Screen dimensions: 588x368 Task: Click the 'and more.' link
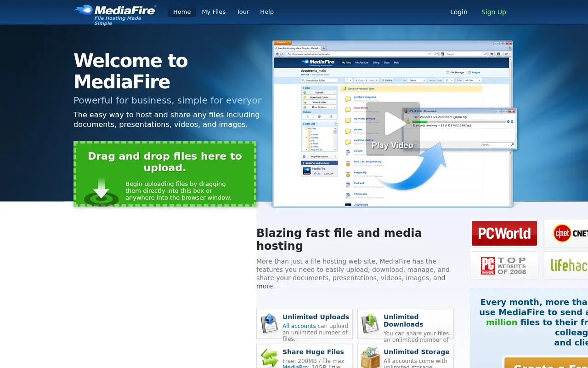[351, 282]
